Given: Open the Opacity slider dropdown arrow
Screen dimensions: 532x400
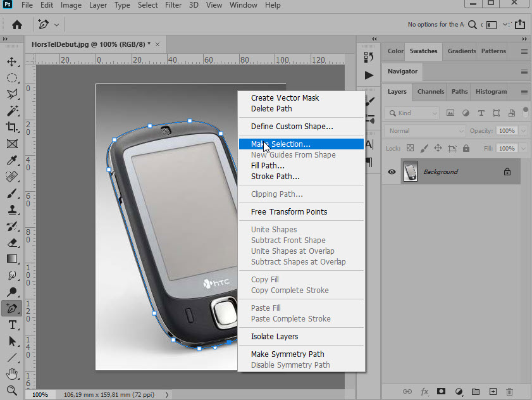Looking at the screenshot, I should coord(524,131).
